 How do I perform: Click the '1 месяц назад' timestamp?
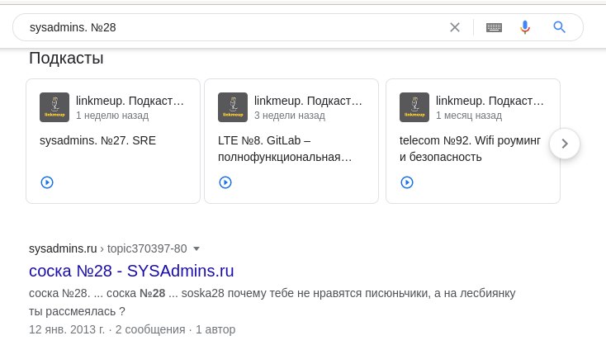click(x=469, y=116)
